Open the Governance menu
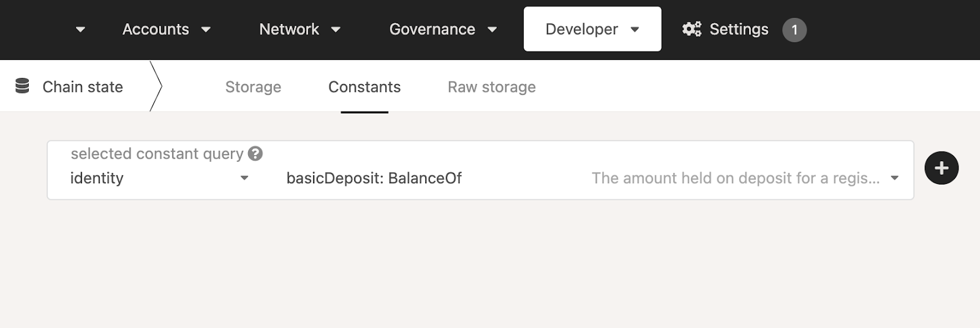The height and width of the screenshot is (328, 980). click(432, 29)
